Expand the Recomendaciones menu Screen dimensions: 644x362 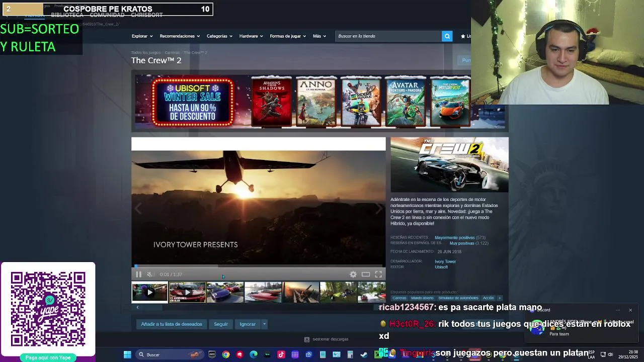coord(180,36)
